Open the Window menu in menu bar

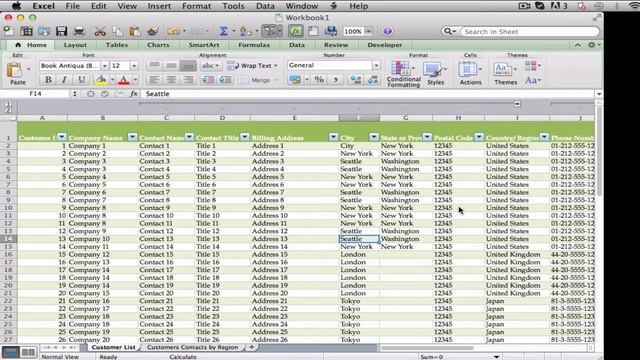[302, 6]
